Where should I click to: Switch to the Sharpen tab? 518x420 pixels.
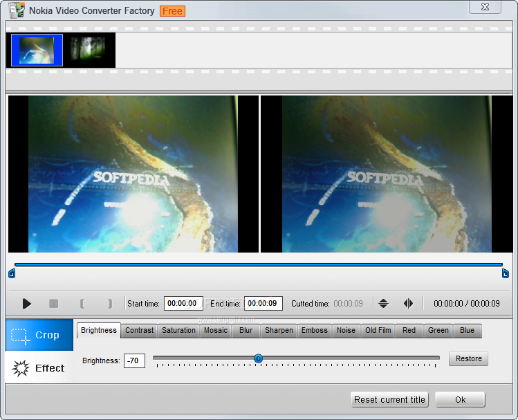coord(279,331)
